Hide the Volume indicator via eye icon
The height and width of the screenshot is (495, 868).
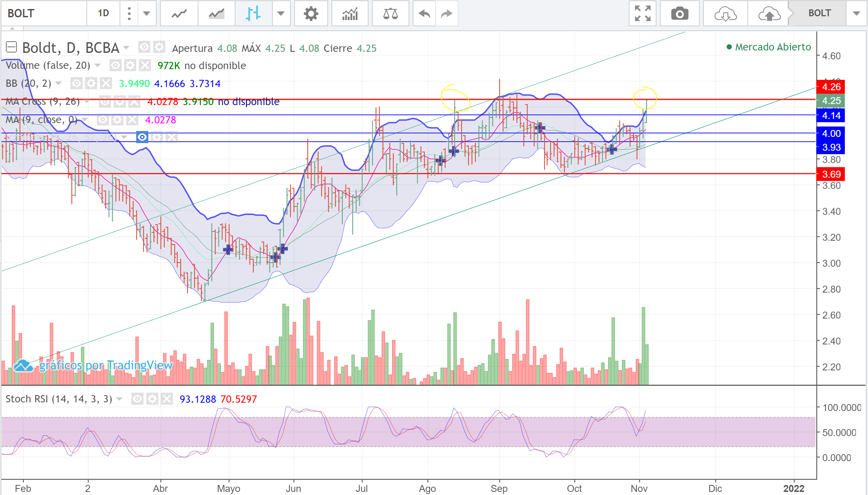[x=115, y=65]
